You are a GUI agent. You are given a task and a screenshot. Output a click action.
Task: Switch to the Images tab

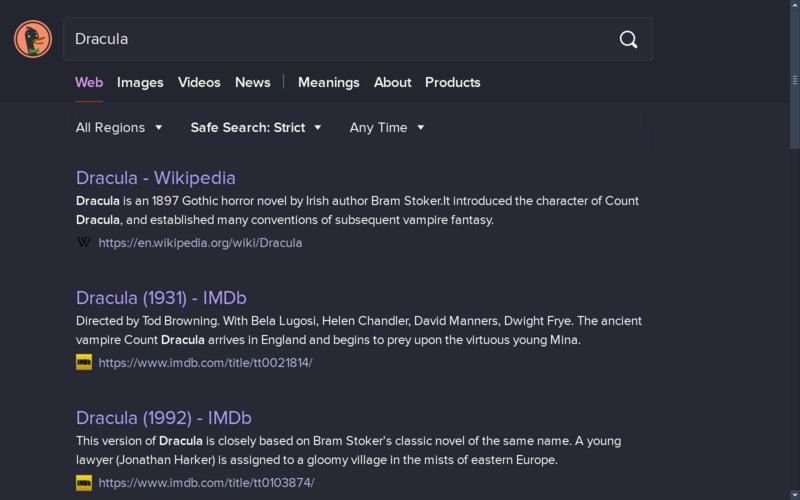pos(140,83)
